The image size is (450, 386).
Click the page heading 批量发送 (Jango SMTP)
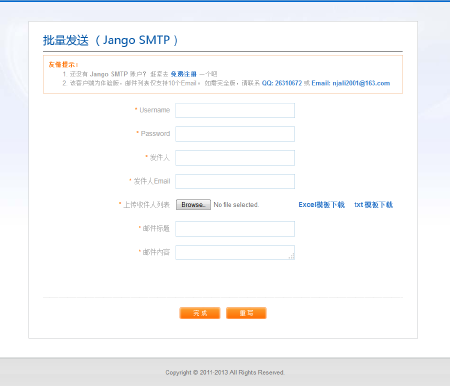coord(110,40)
